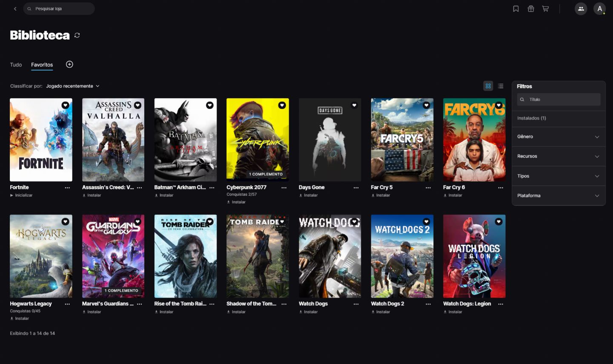The width and height of the screenshot is (613, 364).
Task: Expand the Tipos filter
Action: tap(559, 176)
